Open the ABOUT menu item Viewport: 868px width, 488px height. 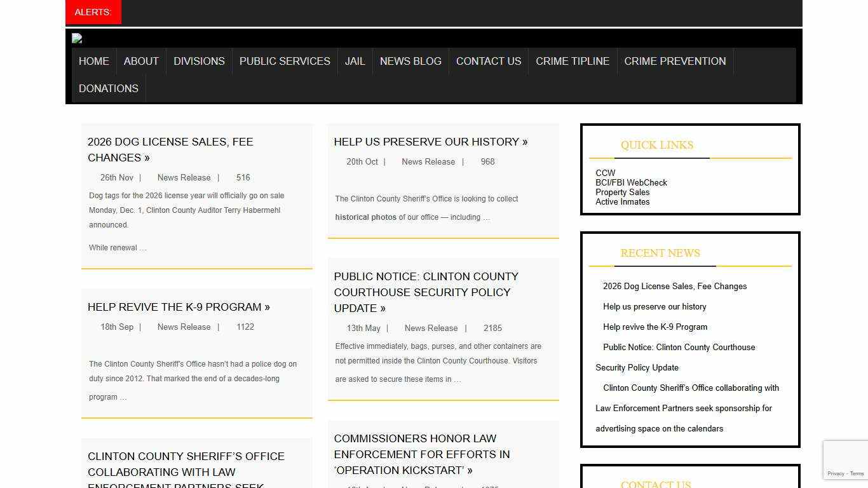pyautogui.click(x=141, y=61)
